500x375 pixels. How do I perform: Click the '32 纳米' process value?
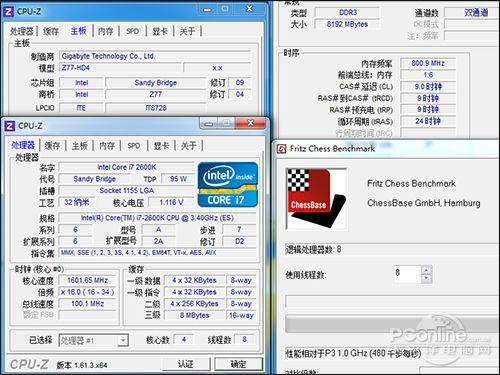click(77, 202)
